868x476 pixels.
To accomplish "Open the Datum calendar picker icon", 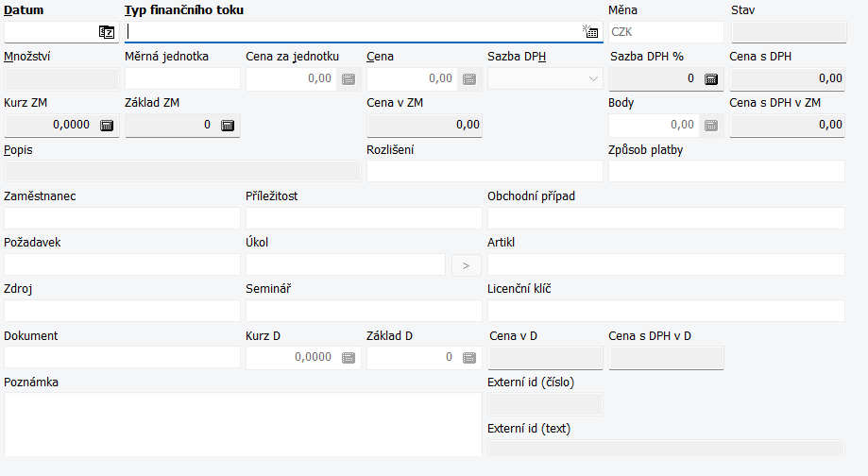I will (x=107, y=32).
